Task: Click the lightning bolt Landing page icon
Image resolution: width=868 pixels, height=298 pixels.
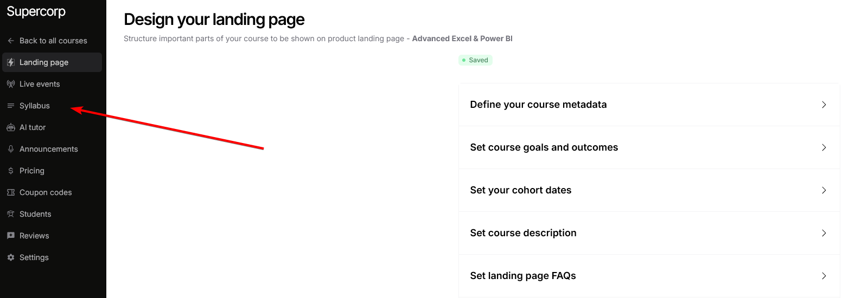Action: click(x=11, y=62)
